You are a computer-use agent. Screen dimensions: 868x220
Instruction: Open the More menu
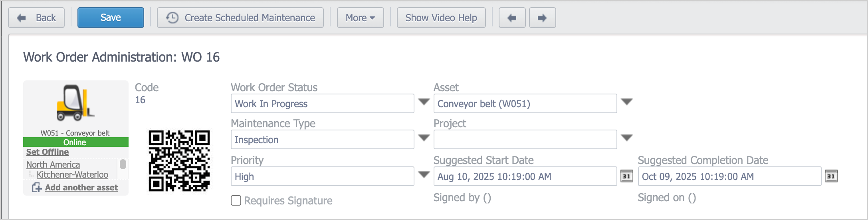360,18
